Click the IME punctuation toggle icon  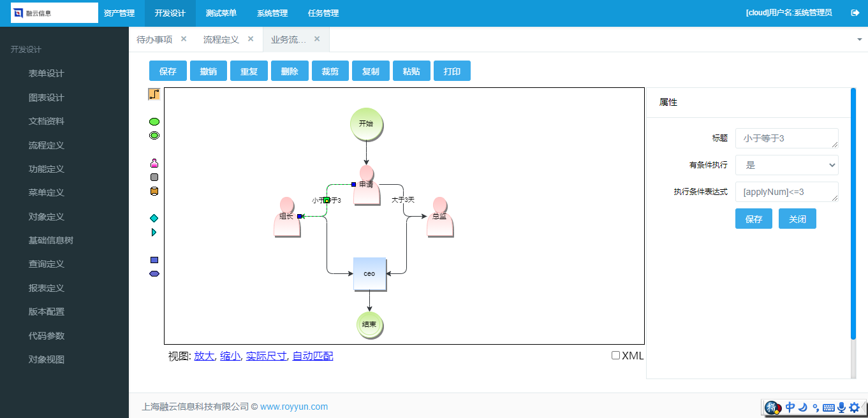tap(816, 408)
